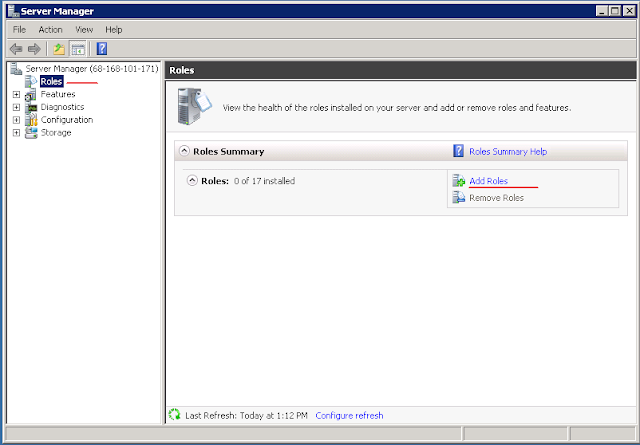Image resolution: width=640 pixels, height=445 pixels.
Task: Click the large server roles header icon
Action: pyautogui.click(x=194, y=106)
